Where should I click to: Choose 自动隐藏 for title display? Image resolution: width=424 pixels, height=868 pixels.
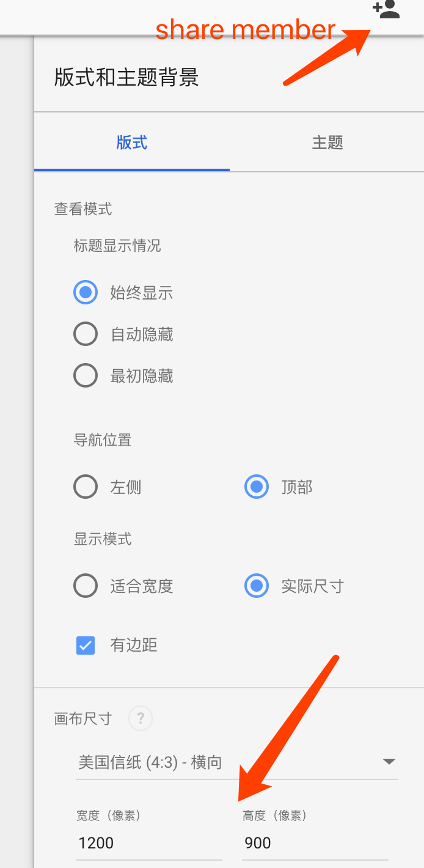click(86, 334)
